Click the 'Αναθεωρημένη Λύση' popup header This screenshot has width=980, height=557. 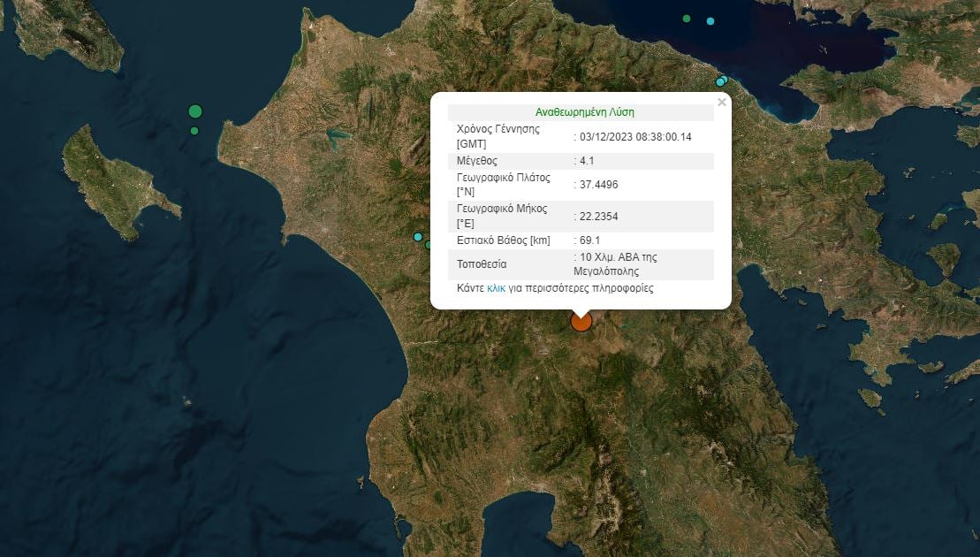click(x=584, y=112)
